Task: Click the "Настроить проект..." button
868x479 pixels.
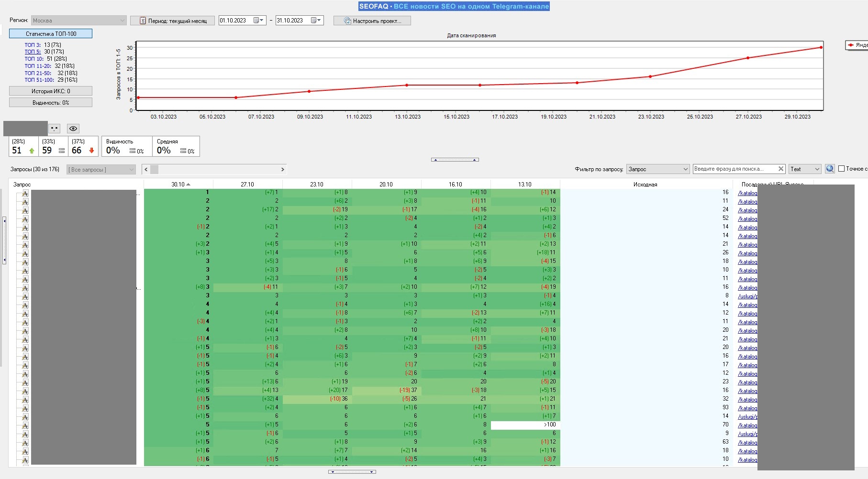Action: tap(372, 21)
